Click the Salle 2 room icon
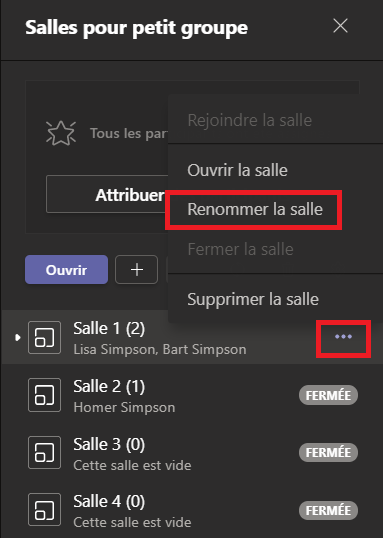 point(45,395)
